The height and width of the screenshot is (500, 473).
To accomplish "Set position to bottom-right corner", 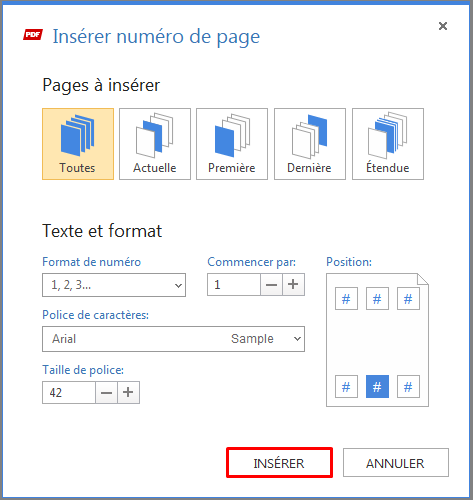I will pos(408,387).
